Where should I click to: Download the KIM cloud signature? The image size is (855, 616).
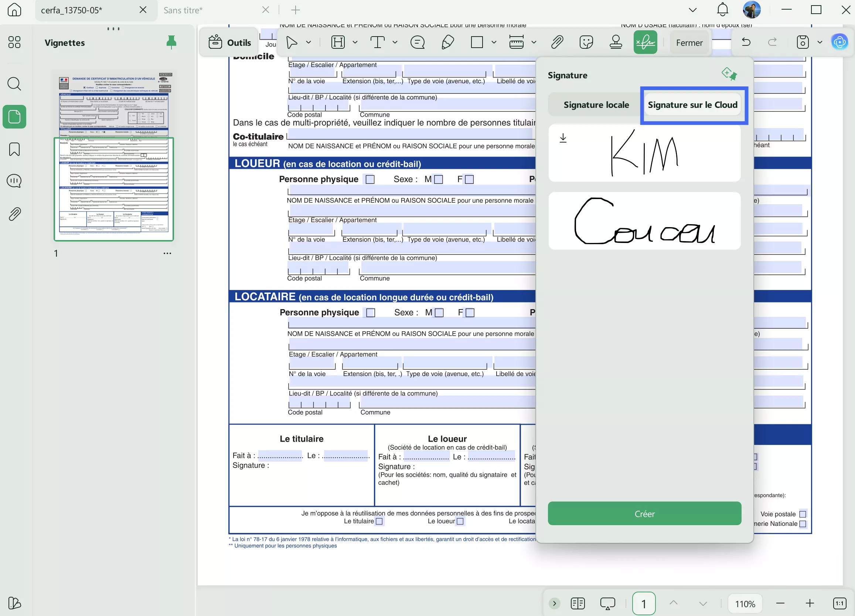pos(563,138)
